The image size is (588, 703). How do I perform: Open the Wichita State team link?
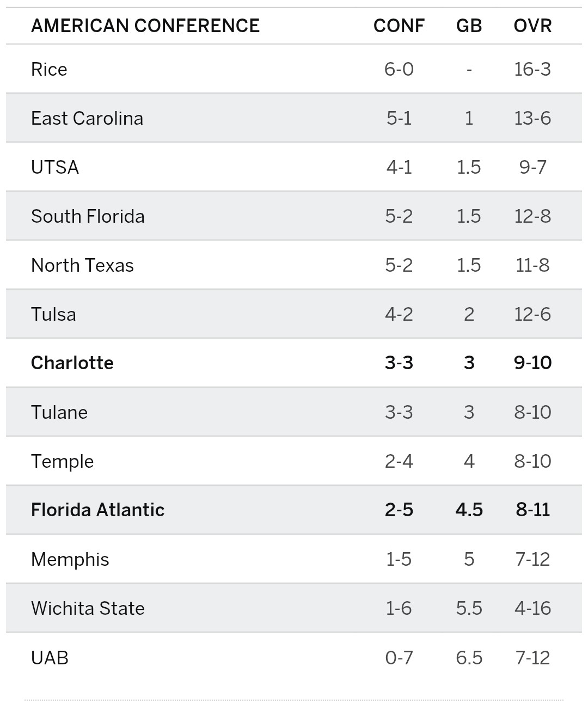88,608
